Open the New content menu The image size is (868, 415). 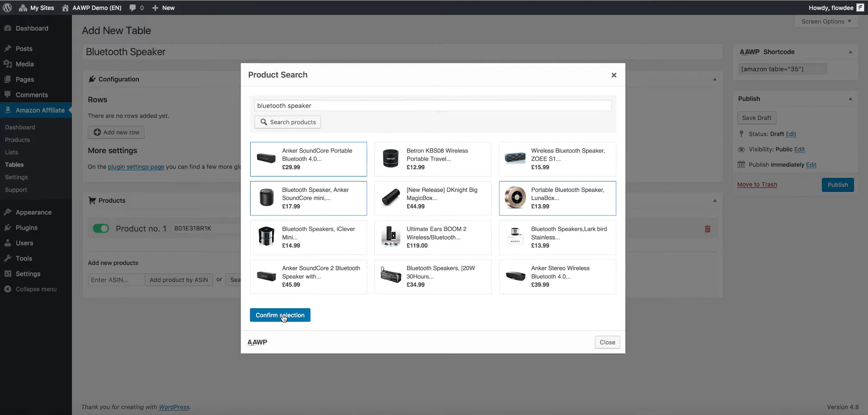(x=163, y=8)
